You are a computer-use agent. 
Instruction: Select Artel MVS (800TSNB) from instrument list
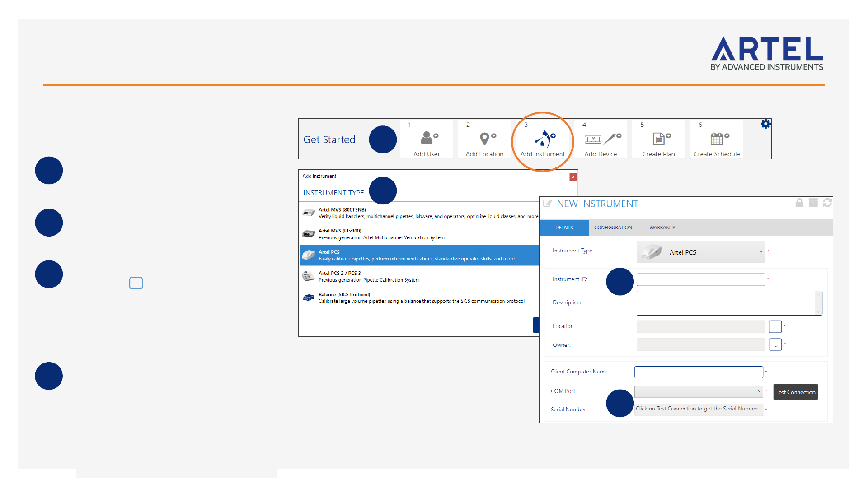coord(419,213)
